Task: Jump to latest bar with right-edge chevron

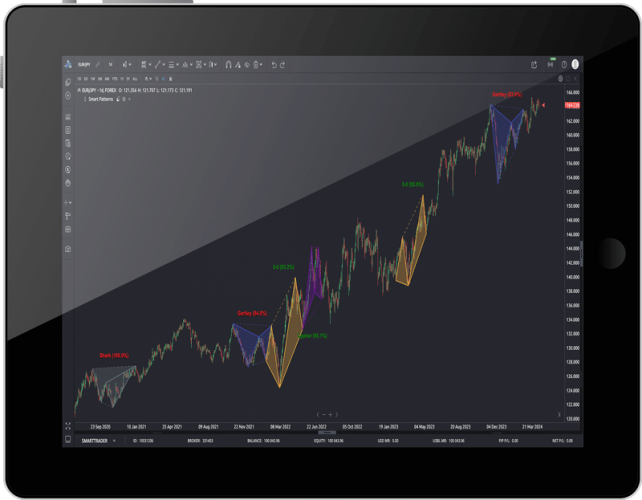Action: tap(559, 415)
